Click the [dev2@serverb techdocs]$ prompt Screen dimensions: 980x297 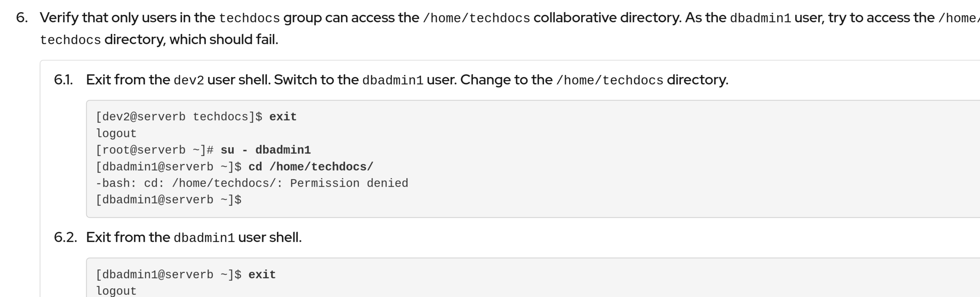tap(179, 117)
